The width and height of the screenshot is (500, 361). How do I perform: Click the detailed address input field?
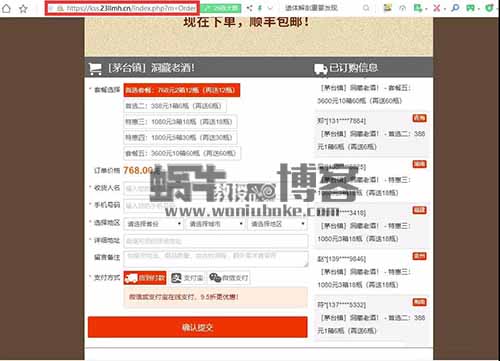tap(216, 241)
